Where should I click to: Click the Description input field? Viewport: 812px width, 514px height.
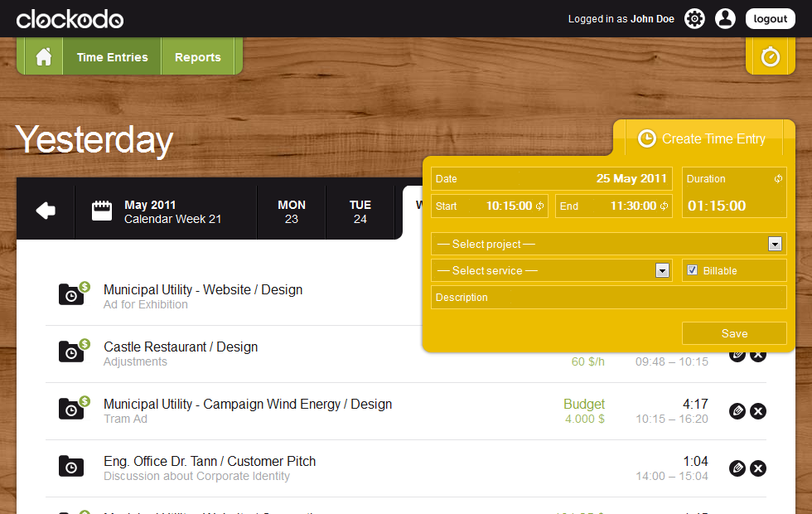609,298
